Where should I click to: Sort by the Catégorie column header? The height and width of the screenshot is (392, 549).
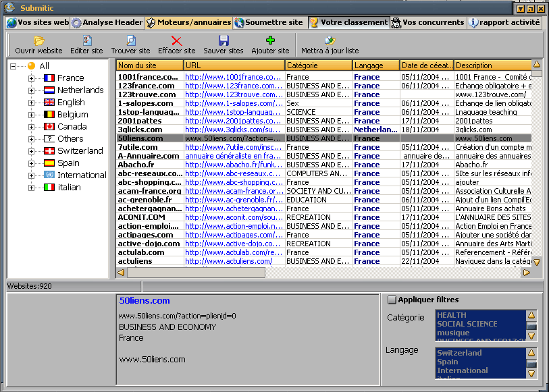coord(318,65)
